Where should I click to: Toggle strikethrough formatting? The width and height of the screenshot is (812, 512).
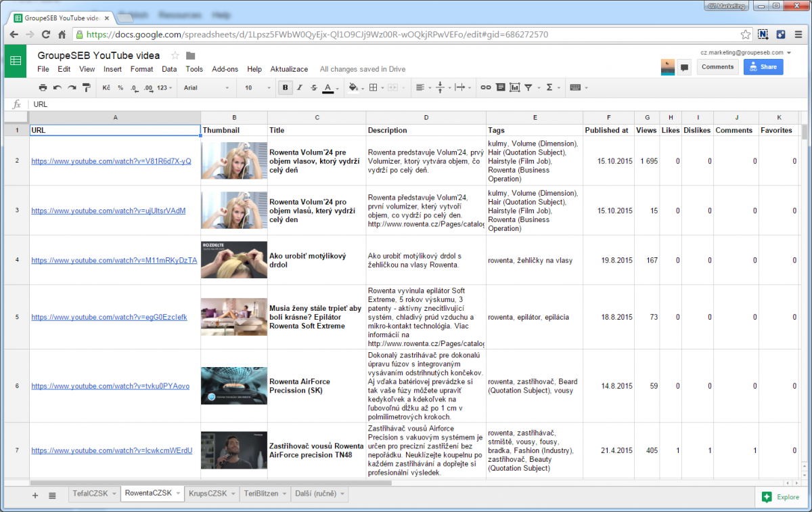[313, 87]
